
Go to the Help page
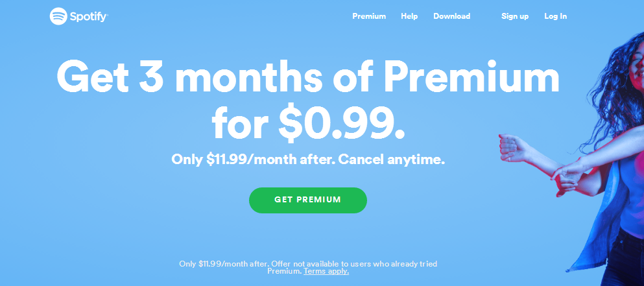coord(409,16)
